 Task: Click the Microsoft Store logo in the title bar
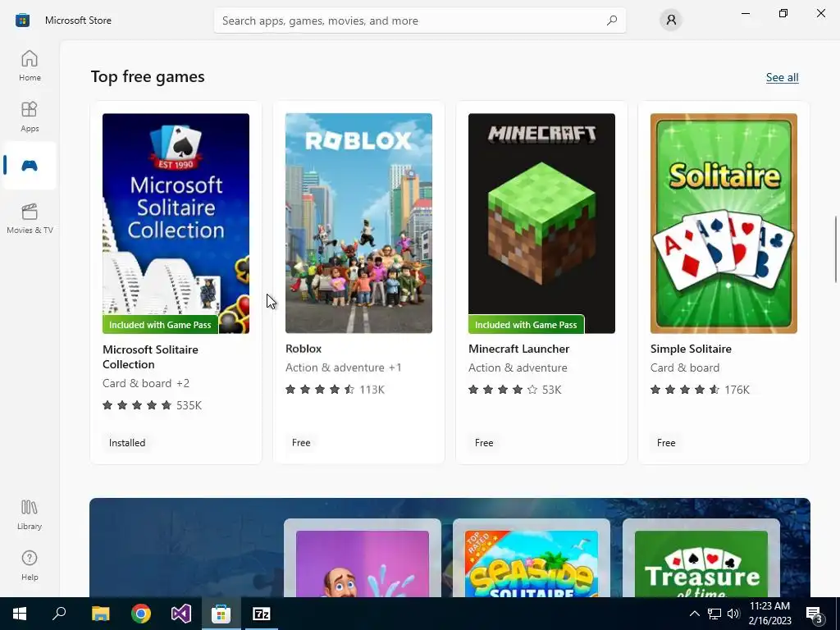(x=22, y=21)
